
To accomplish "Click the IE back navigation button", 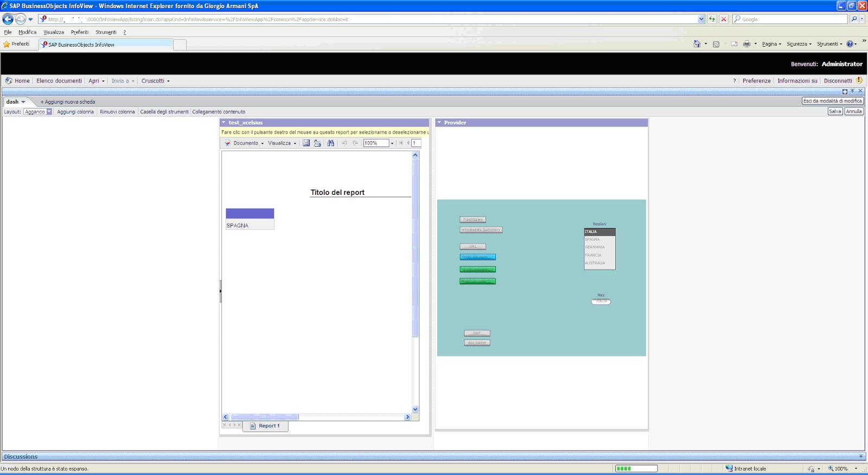I will pyautogui.click(x=8, y=19).
